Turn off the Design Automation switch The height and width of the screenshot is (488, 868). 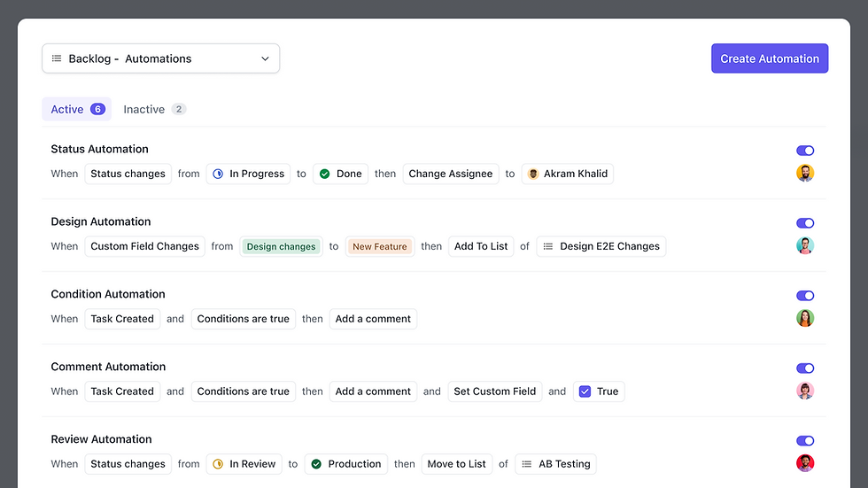[x=804, y=223]
